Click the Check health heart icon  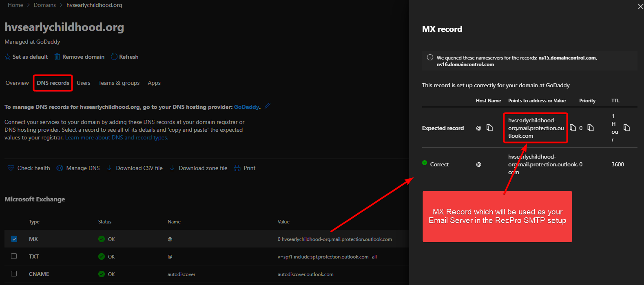pos(11,168)
